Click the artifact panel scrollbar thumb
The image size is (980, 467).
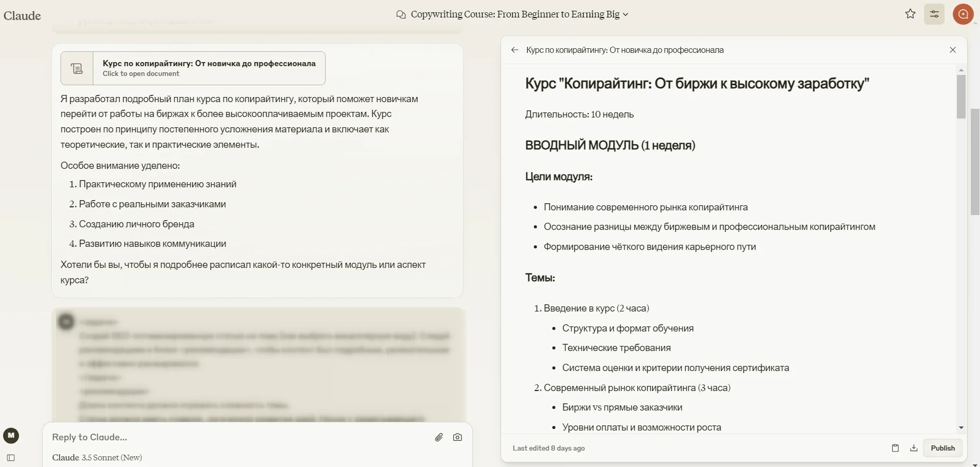click(961, 96)
